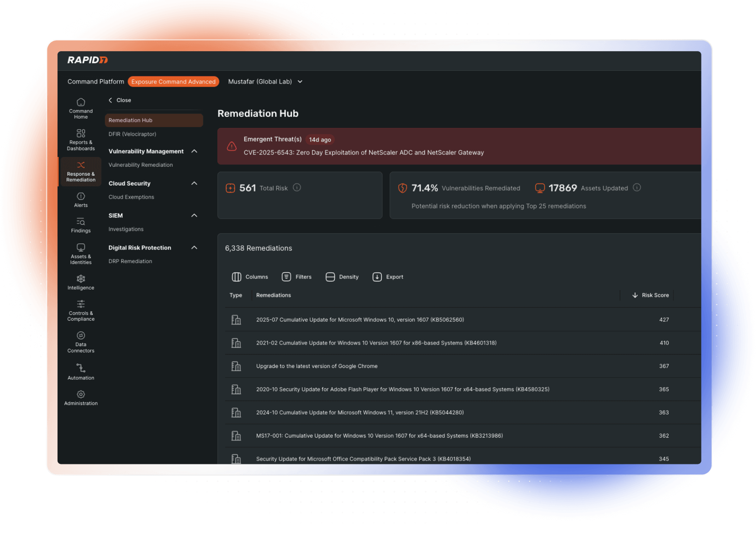Open Cloud Exemptions menu item
The image size is (756, 536).
(x=131, y=197)
